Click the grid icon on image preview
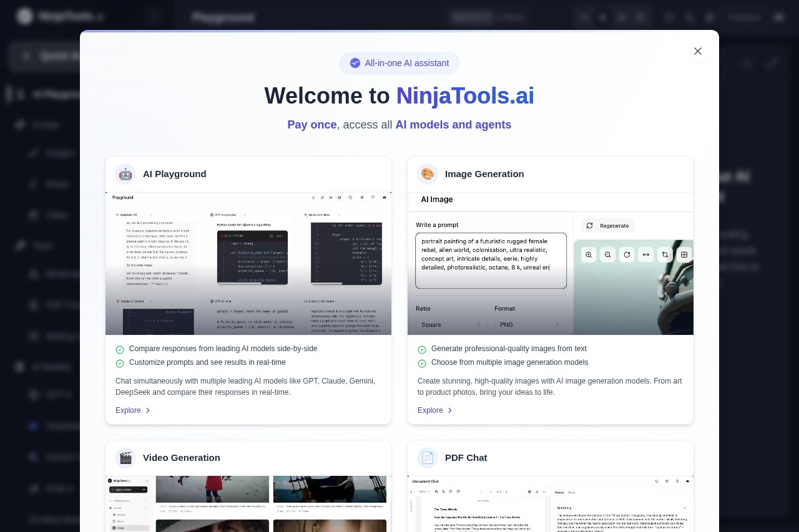Image resolution: width=799 pixels, height=532 pixels. coord(684,254)
